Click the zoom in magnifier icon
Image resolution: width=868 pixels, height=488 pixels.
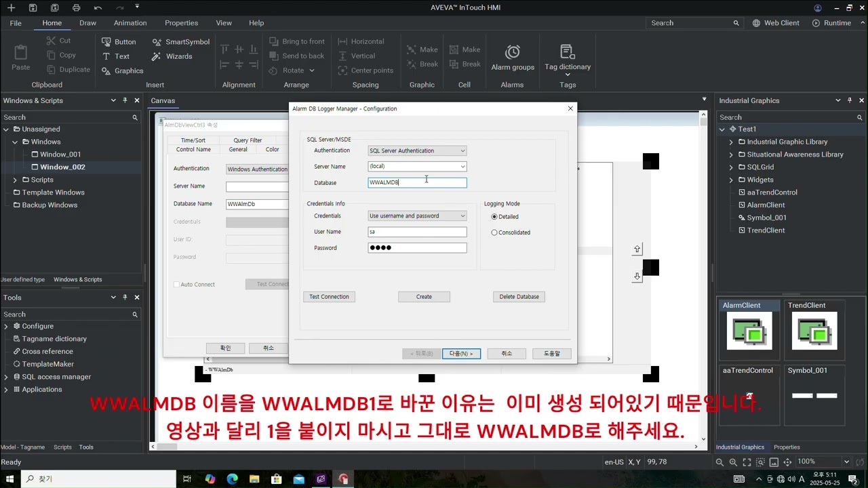pos(733,462)
